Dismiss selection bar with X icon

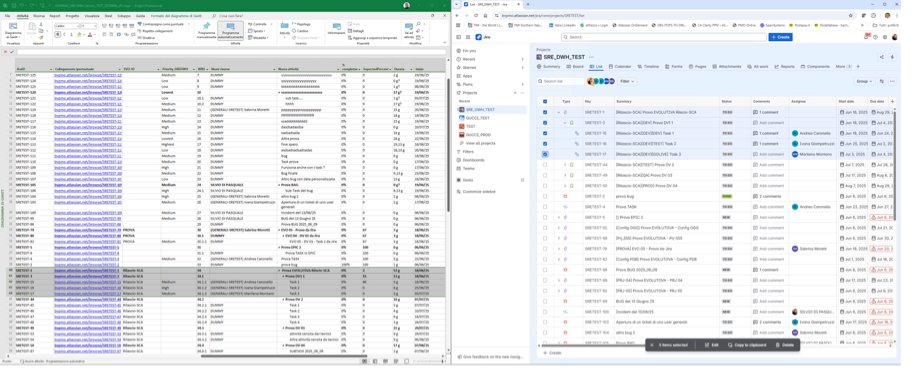651,345
